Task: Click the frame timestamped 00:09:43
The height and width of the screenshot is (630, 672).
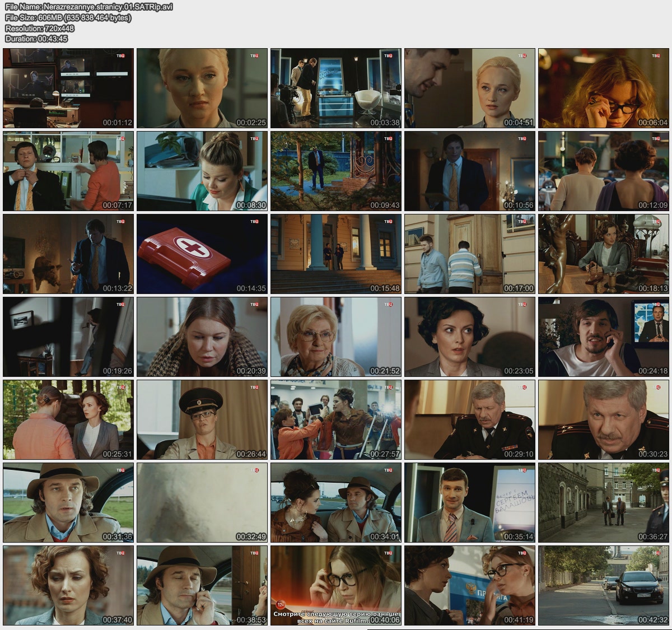Action: 336,171
